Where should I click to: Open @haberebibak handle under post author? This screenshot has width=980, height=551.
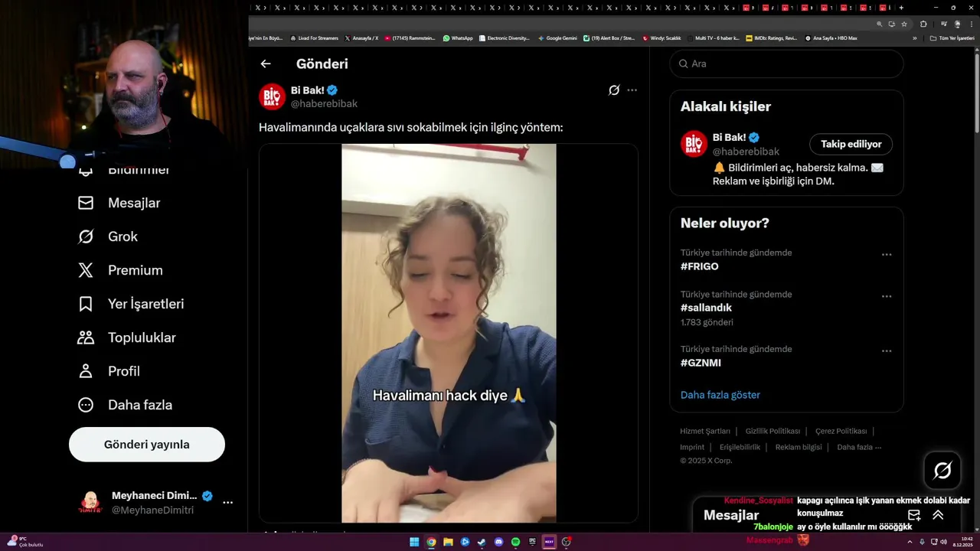[324, 104]
